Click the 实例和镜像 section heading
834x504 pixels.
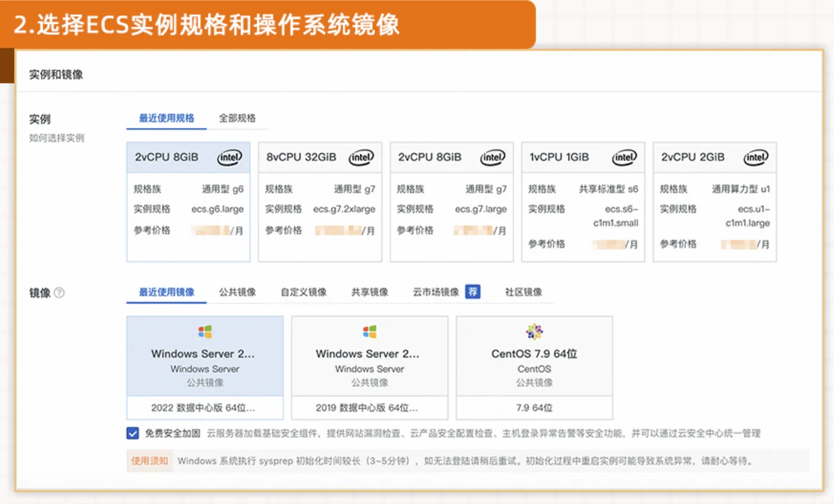(x=56, y=75)
